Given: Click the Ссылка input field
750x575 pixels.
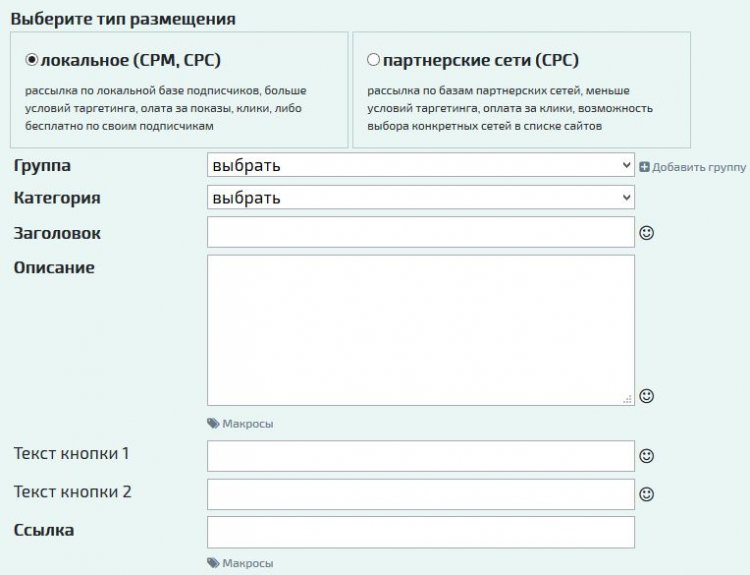Looking at the screenshot, I should click(421, 532).
